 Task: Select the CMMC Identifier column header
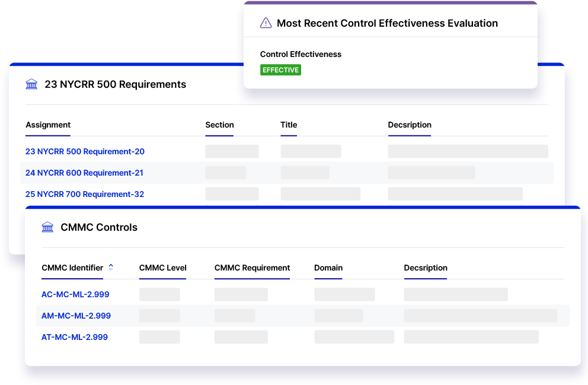(x=72, y=268)
